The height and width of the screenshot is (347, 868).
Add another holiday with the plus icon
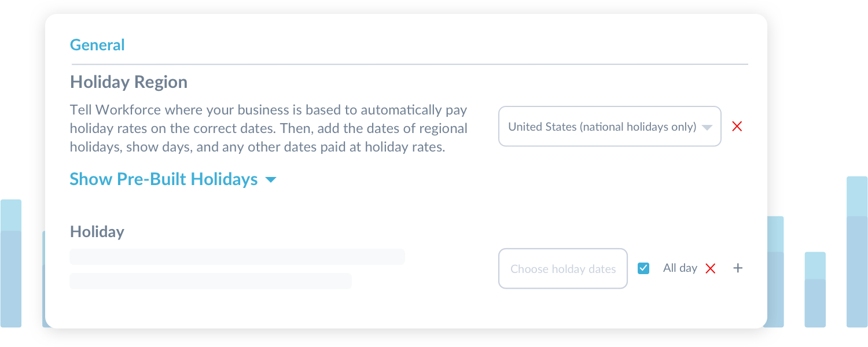point(738,268)
